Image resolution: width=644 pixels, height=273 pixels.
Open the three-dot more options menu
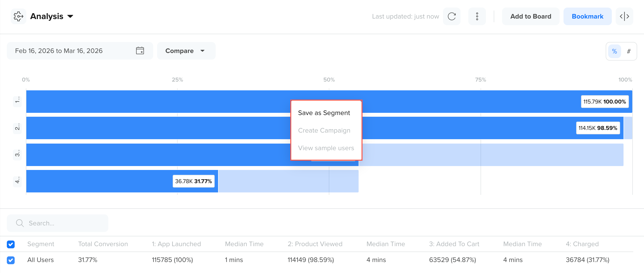[477, 16]
